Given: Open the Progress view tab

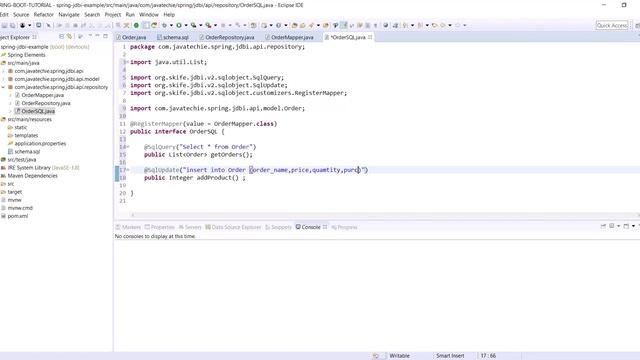Looking at the screenshot, I should point(344,227).
